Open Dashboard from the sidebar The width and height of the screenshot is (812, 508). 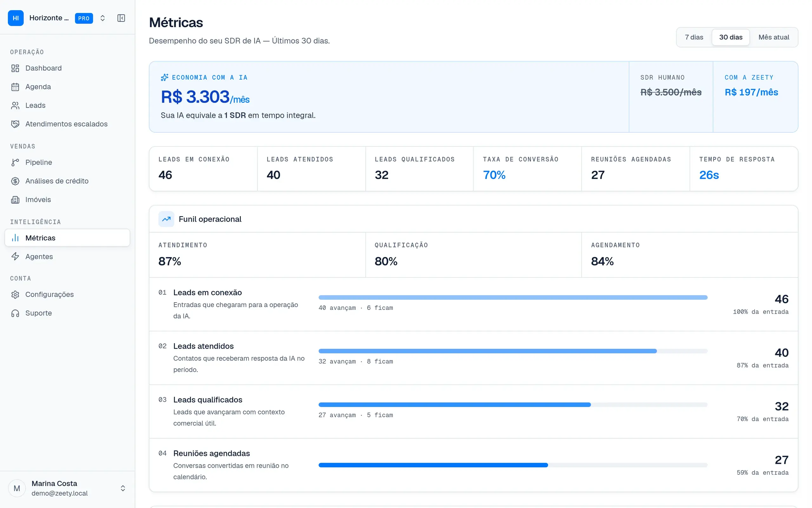(68, 68)
